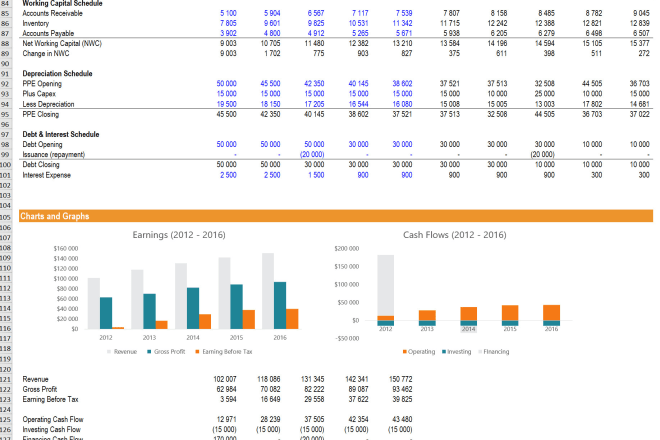Click the PPE Closing label cell
Image resolution: width=660 pixels, height=440 pixels.
[40, 115]
